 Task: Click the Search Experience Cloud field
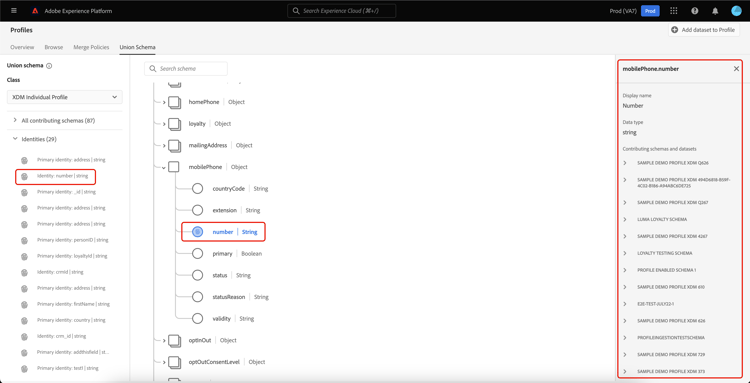coord(342,11)
